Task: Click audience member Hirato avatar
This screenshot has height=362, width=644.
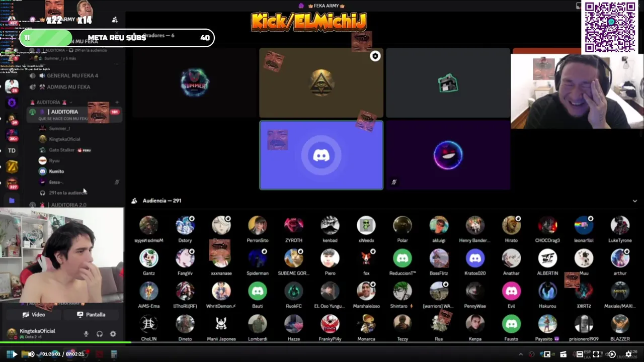Action: click(511, 226)
